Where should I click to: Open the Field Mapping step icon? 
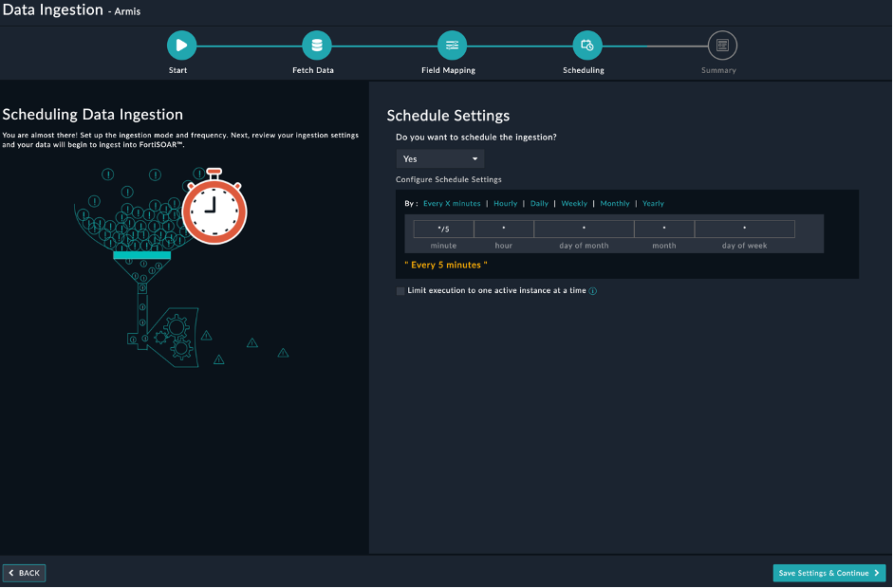452,45
